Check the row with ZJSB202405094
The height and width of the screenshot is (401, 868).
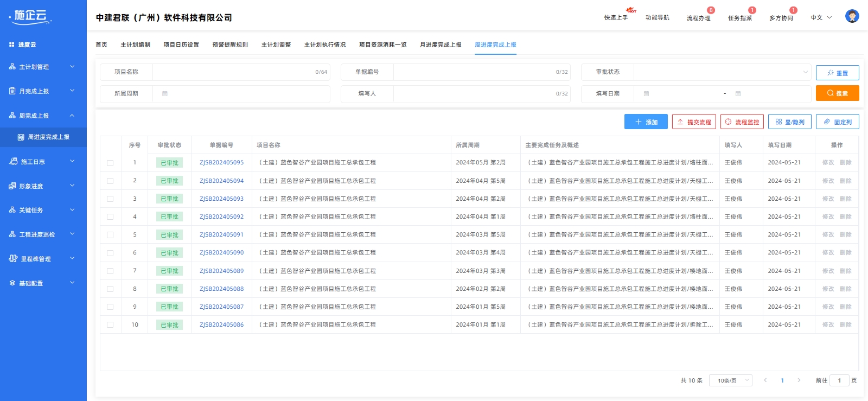click(110, 181)
